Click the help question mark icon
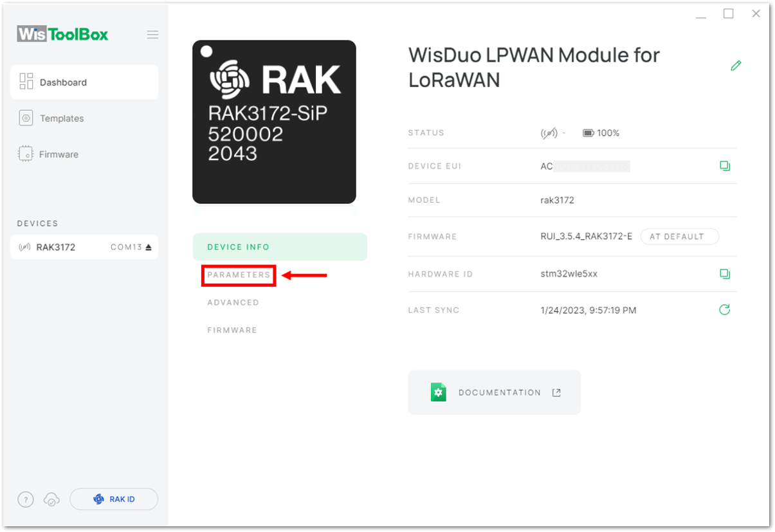This screenshot has width=775, height=532. (x=26, y=499)
